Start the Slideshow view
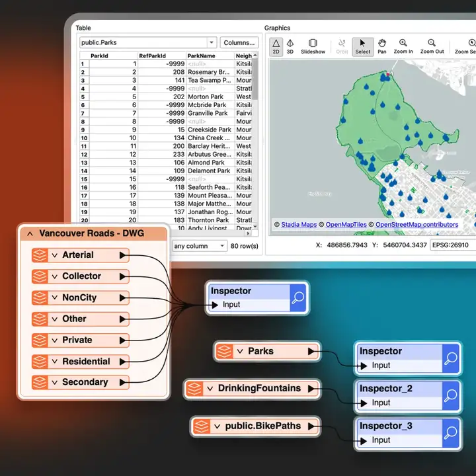Screen dimensions: 476x476 pos(313,47)
